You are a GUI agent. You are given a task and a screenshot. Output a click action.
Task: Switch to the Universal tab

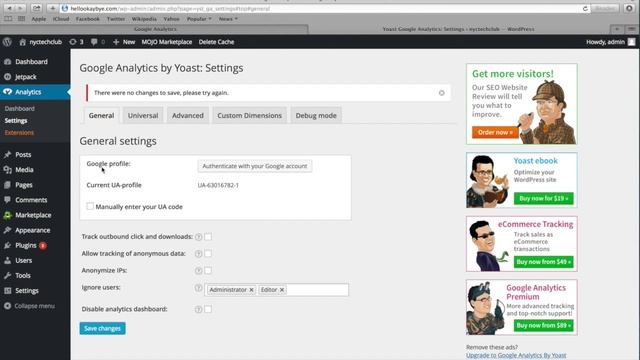coord(143,116)
